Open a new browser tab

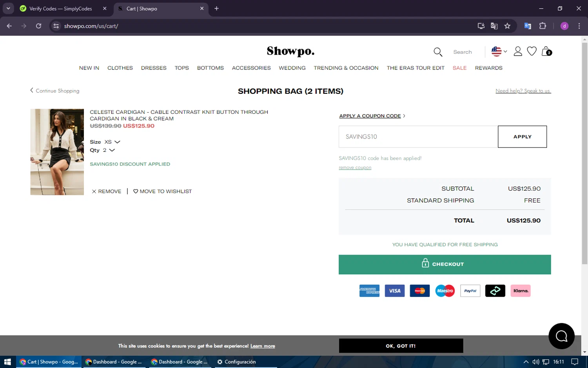coord(216,8)
